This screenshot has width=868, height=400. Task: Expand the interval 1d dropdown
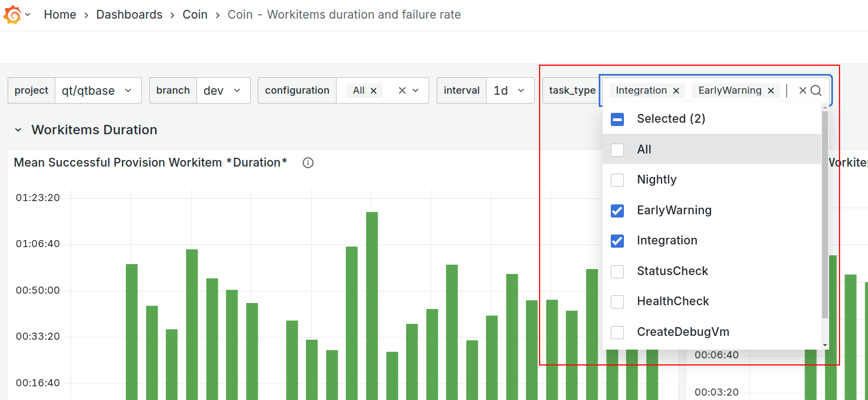coord(510,90)
